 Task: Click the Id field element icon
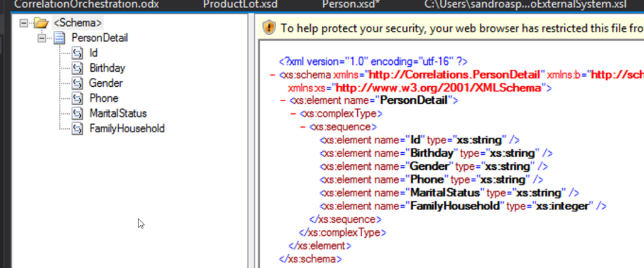point(77,53)
